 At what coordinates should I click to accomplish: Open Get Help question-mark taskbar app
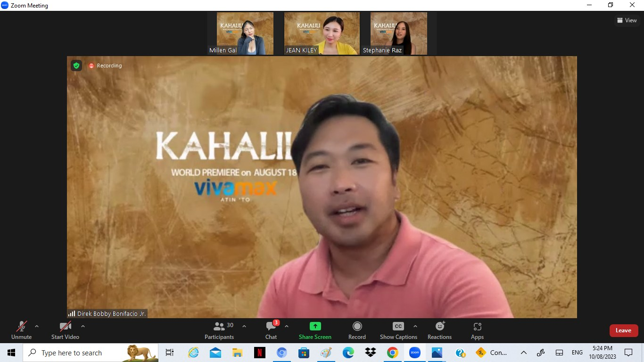[x=460, y=353]
